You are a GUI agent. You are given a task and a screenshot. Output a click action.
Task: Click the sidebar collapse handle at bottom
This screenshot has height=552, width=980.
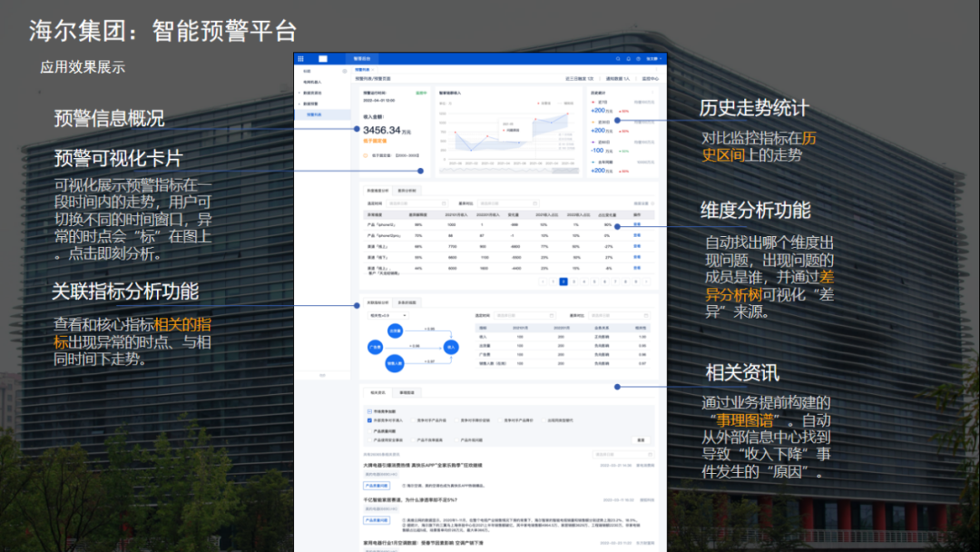[322, 375]
